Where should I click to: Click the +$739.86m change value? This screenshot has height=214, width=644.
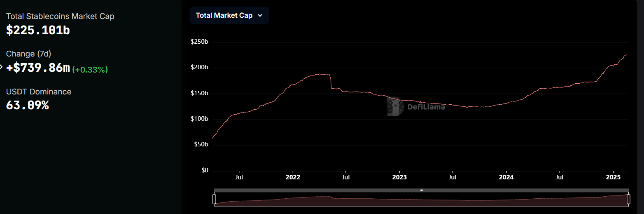point(38,68)
